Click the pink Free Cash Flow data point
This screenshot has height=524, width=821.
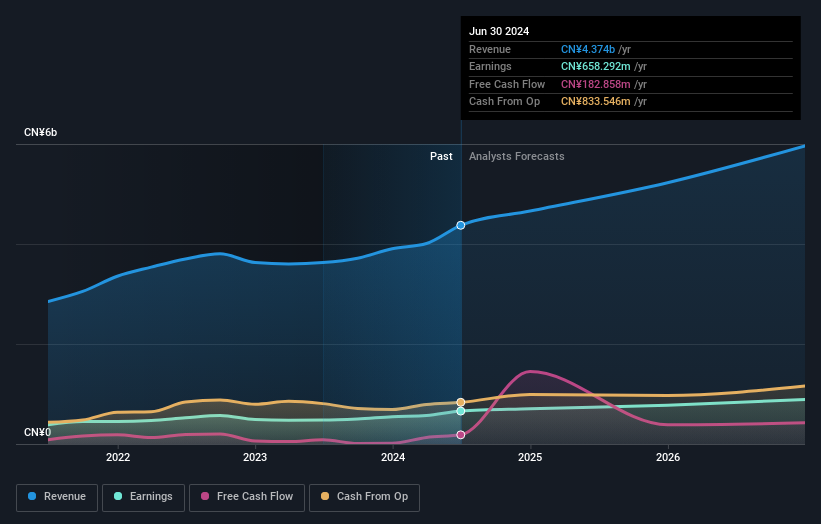[x=461, y=435]
